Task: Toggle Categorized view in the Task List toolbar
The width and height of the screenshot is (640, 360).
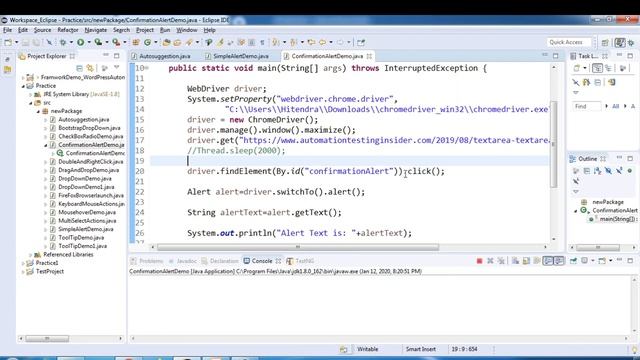Action: point(597,68)
